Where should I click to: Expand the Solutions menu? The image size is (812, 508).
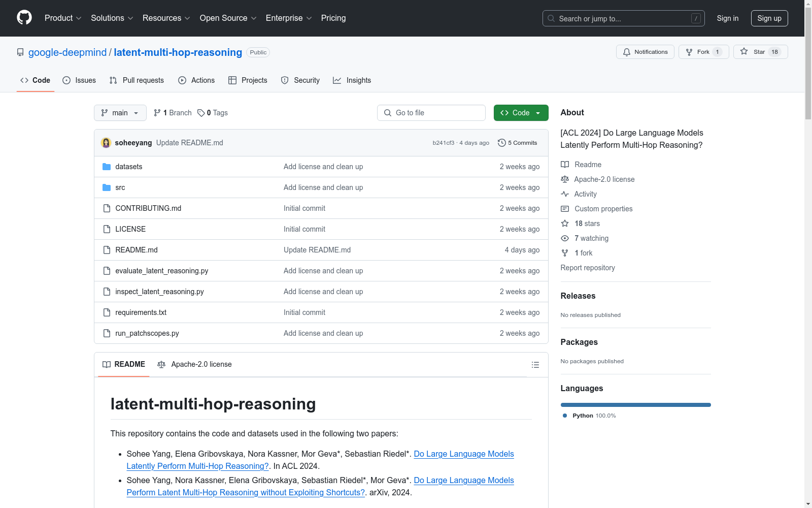pyautogui.click(x=112, y=18)
